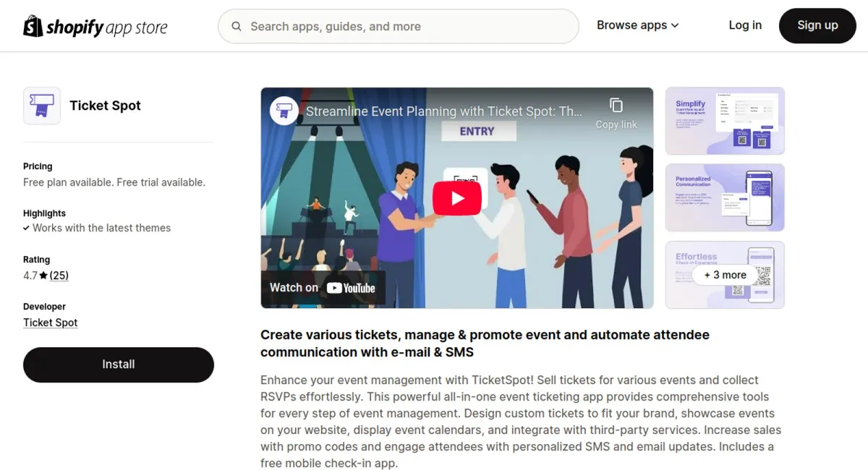Play the YouTube video
The image size is (868, 470).
point(457,198)
